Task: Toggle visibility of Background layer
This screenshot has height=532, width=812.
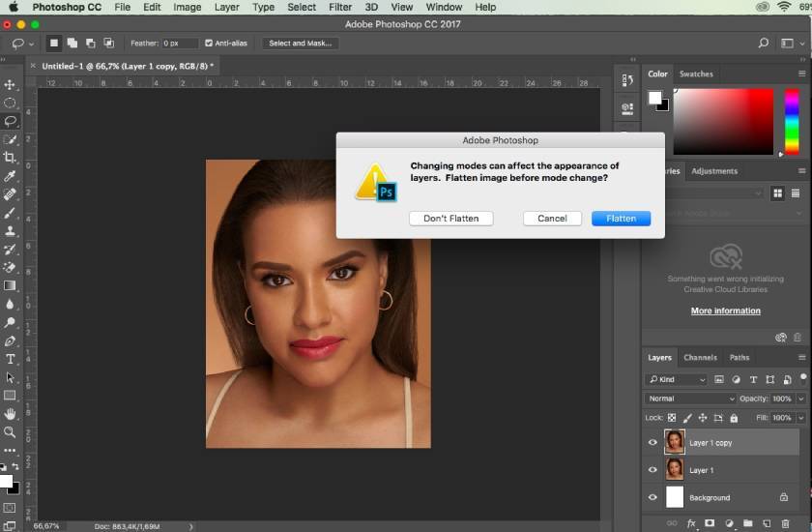Action: (x=652, y=497)
